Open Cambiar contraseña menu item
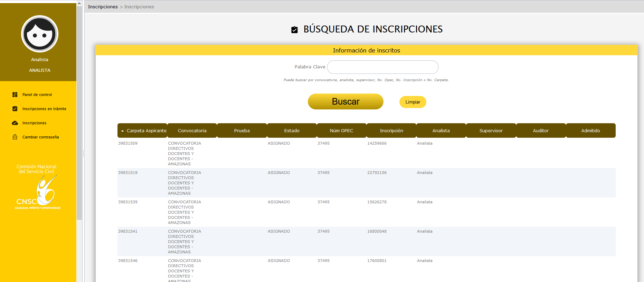The height and width of the screenshot is (282, 644). tap(40, 137)
